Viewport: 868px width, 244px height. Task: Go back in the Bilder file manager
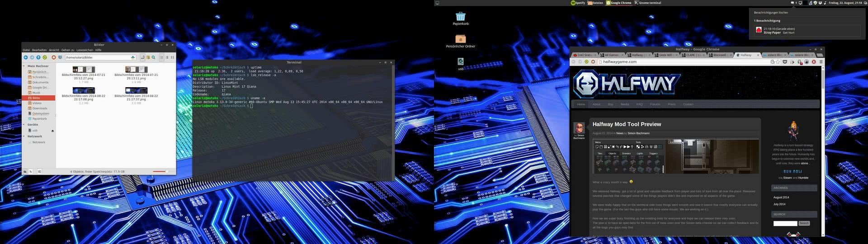26,57
